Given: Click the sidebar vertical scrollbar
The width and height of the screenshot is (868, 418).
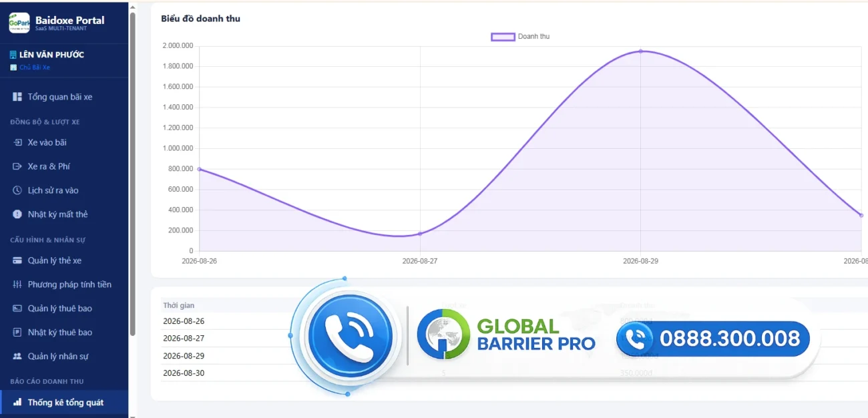Looking at the screenshot, I should click(x=132, y=174).
